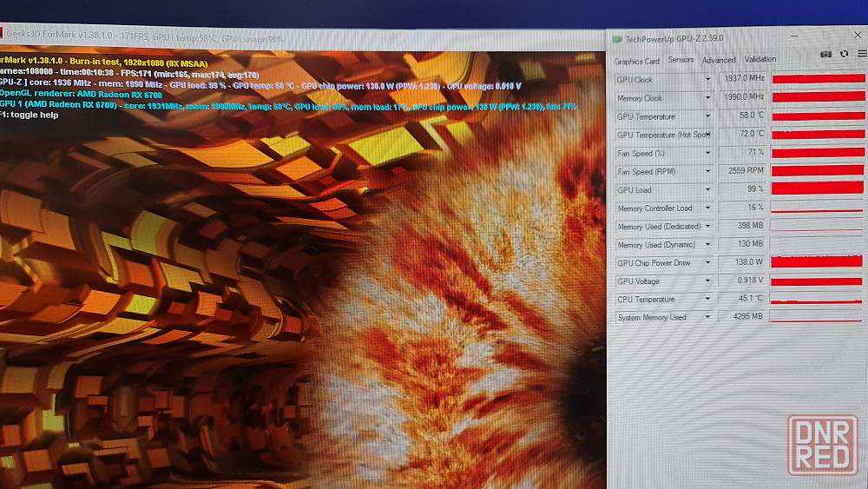Click the 'F1: toggle help' text in FurMark
The height and width of the screenshot is (489, 868).
(x=30, y=116)
